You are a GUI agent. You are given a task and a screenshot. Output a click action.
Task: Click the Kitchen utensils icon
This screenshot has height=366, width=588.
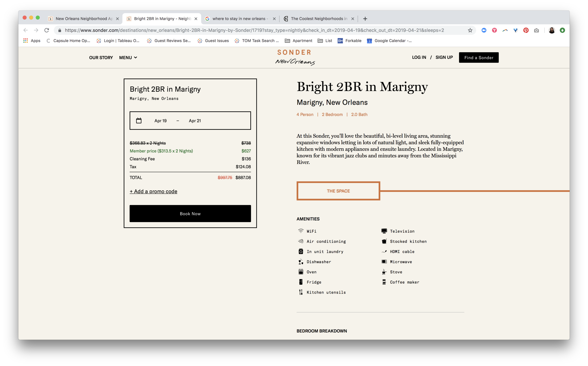(x=301, y=292)
